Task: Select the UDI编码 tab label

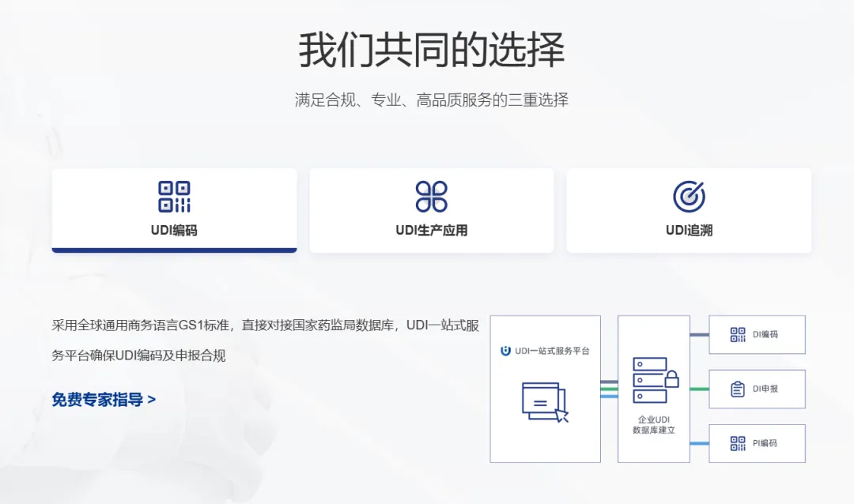Action: (x=174, y=231)
